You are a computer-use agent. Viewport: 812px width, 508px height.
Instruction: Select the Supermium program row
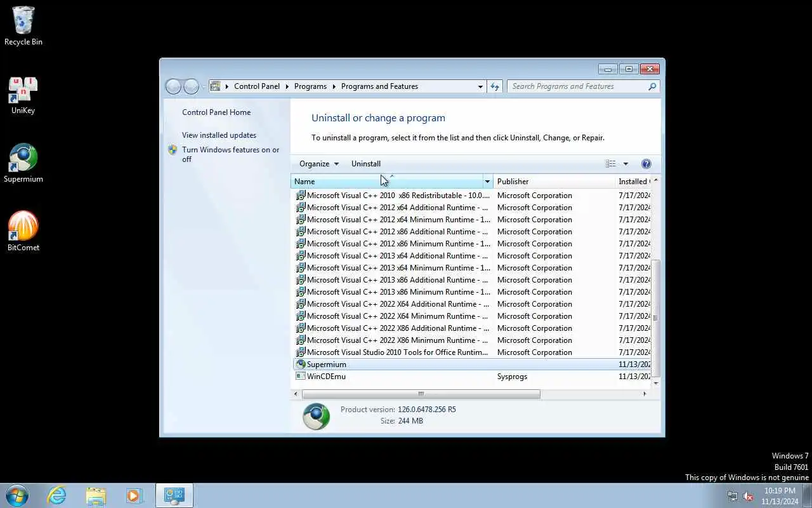[x=472, y=364]
